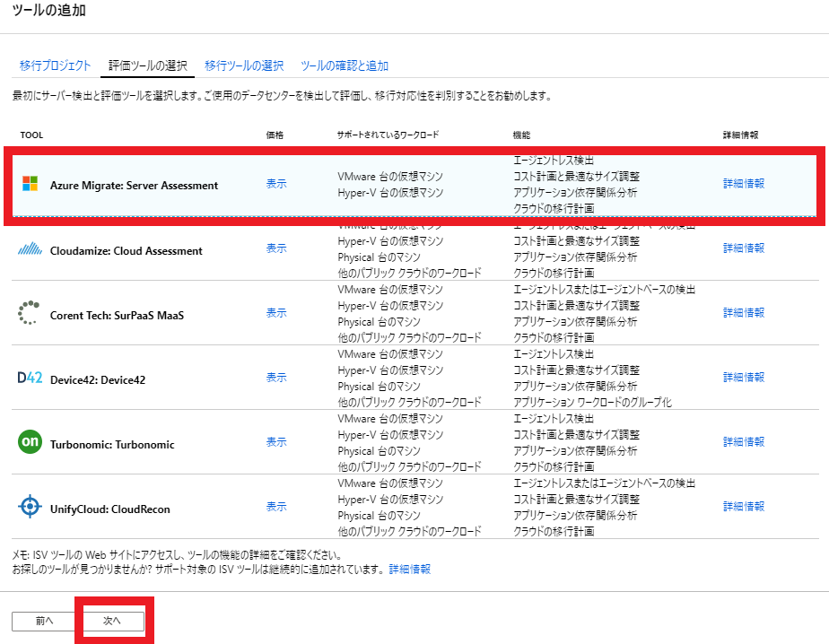Viewport: 829px width, 644px height.
Task: Click アプリケーション ワークロードのグループ化 in Device42 row
Action: (592, 403)
